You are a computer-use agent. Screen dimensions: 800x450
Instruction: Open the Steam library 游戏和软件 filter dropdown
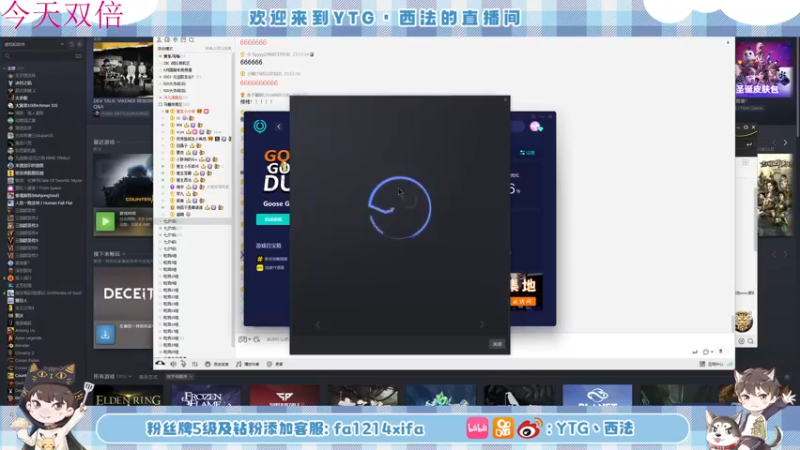pos(34,44)
